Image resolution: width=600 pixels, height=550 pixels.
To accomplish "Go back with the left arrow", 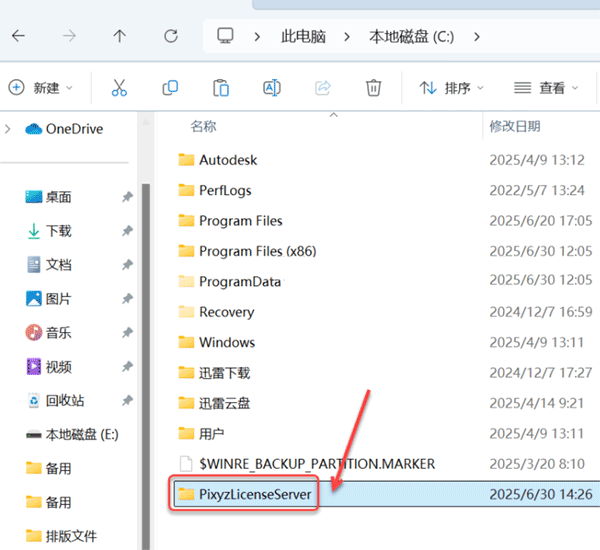I will click(x=18, y=36).
